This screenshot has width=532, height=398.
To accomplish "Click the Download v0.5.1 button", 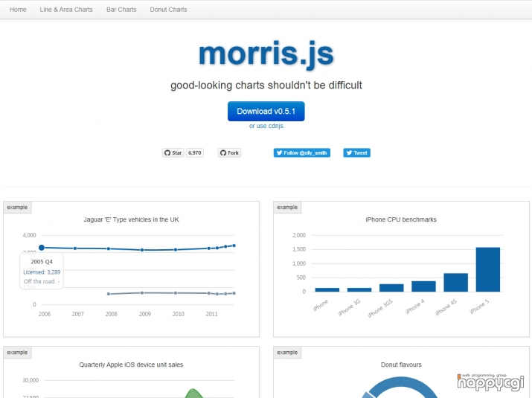I will [x=266, y=112].
